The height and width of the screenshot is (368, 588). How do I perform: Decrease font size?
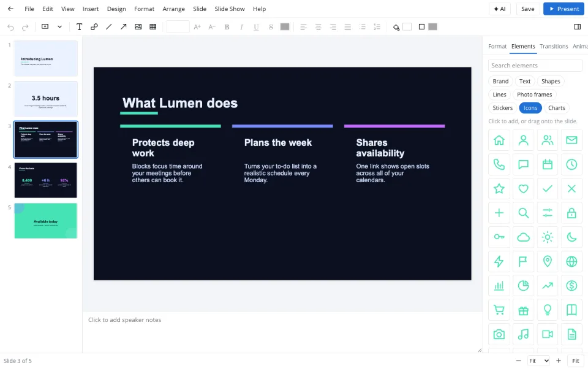(212, 26)
